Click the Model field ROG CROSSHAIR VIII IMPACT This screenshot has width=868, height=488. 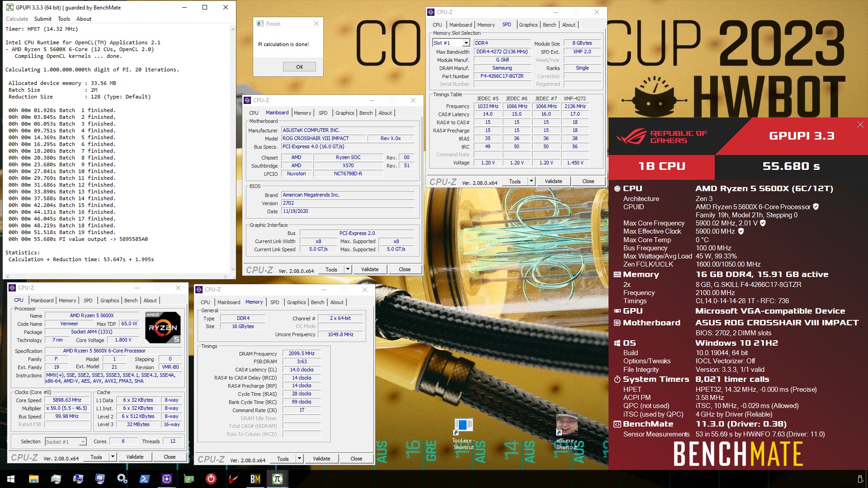[x=323, y=138]
